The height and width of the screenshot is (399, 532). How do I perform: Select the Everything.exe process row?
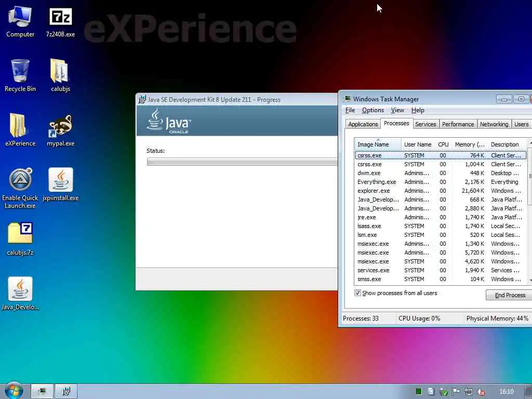[441, 182]
